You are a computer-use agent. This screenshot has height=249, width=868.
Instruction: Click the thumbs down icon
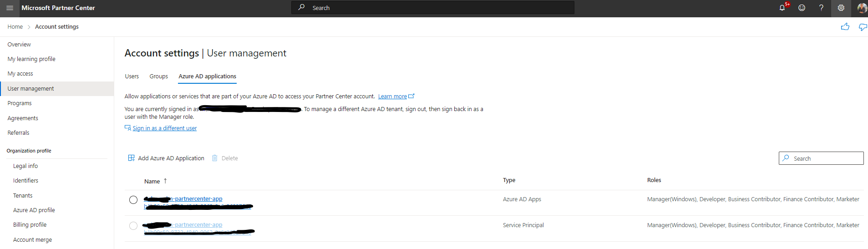[863, 27]
